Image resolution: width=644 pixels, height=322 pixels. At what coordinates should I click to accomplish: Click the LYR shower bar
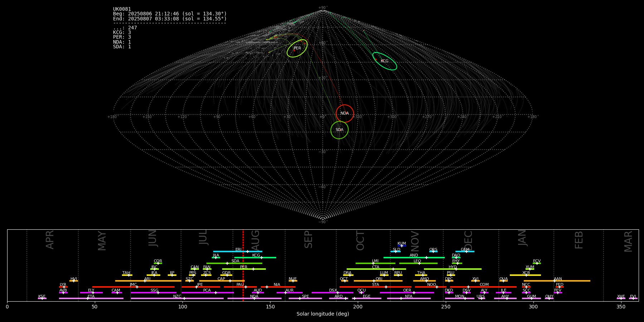63,287
